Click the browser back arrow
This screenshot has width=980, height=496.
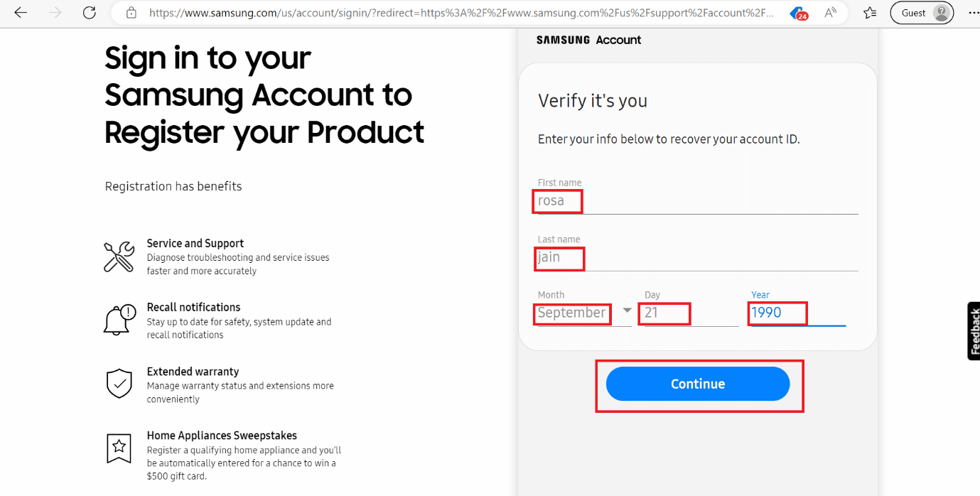tap(20, 12)
